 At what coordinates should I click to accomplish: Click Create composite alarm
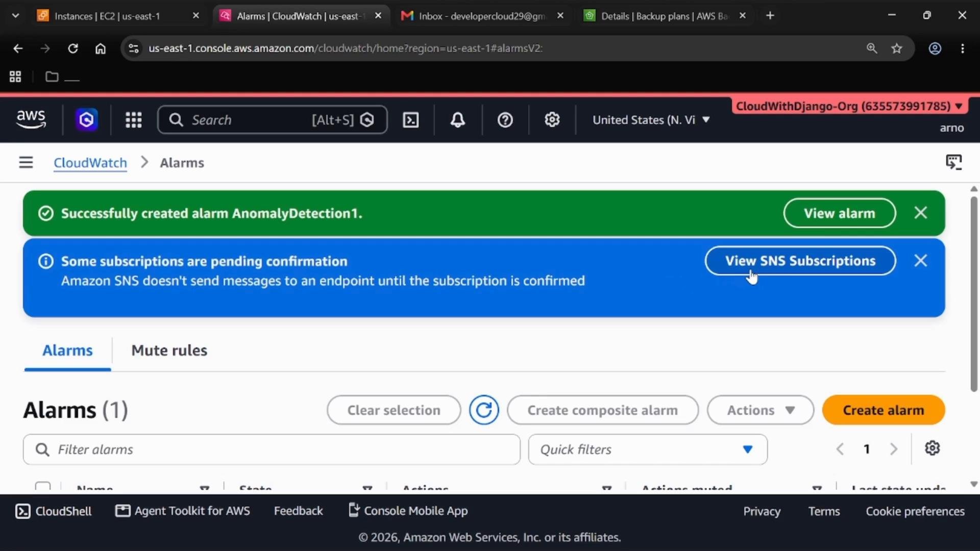(602, 410)
